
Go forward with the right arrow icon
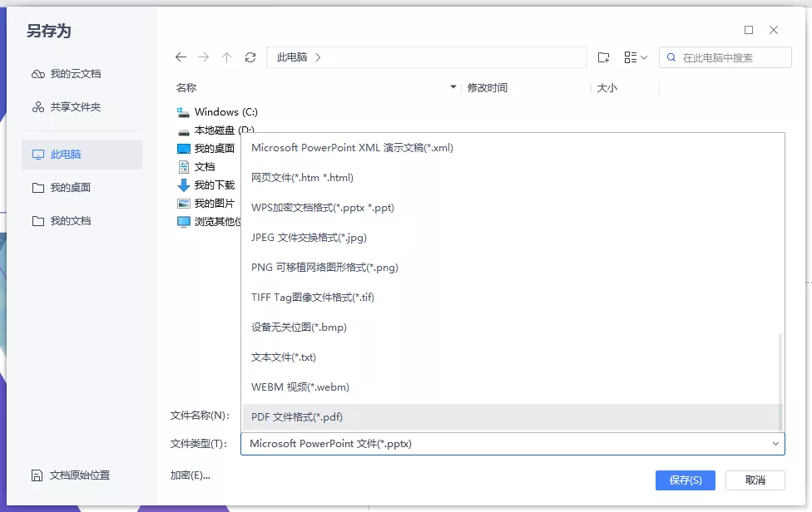click(204, 57)
